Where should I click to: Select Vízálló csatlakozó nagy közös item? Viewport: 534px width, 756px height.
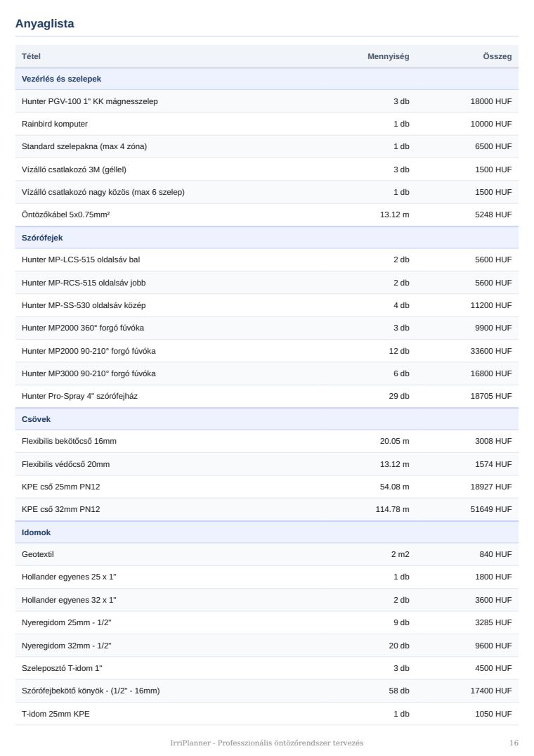(103, 192)
